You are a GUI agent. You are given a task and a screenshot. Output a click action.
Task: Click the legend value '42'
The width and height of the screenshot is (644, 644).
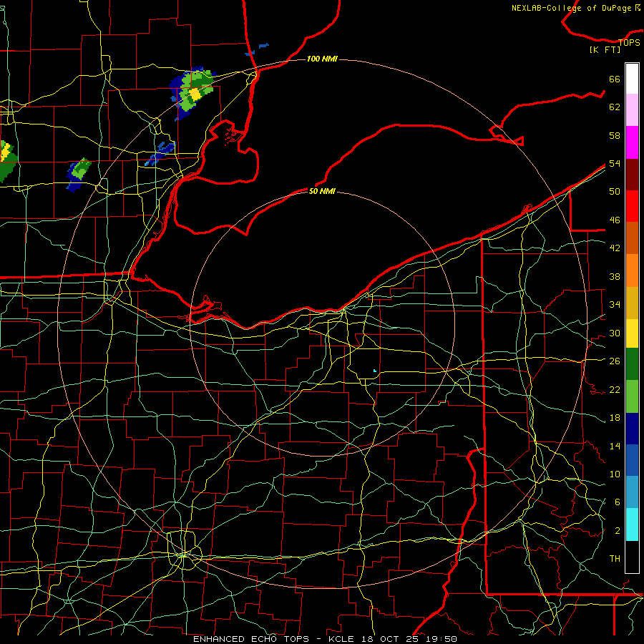pyautogui.click(x=615, y=248)
